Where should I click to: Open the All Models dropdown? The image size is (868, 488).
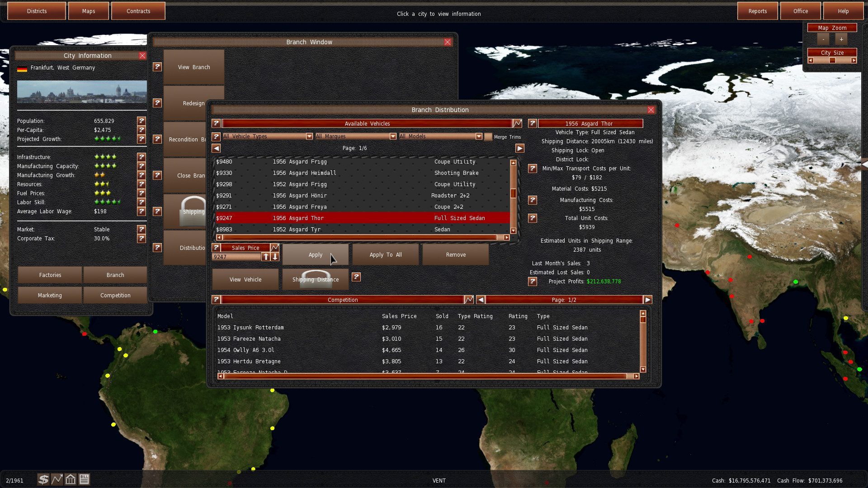point(479,136)
